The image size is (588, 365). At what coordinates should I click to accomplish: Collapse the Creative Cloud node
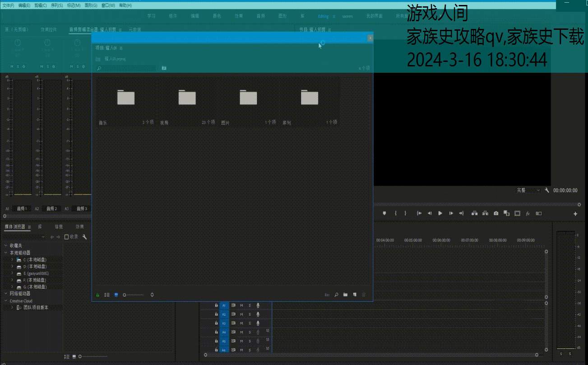(x=6, y=301)
